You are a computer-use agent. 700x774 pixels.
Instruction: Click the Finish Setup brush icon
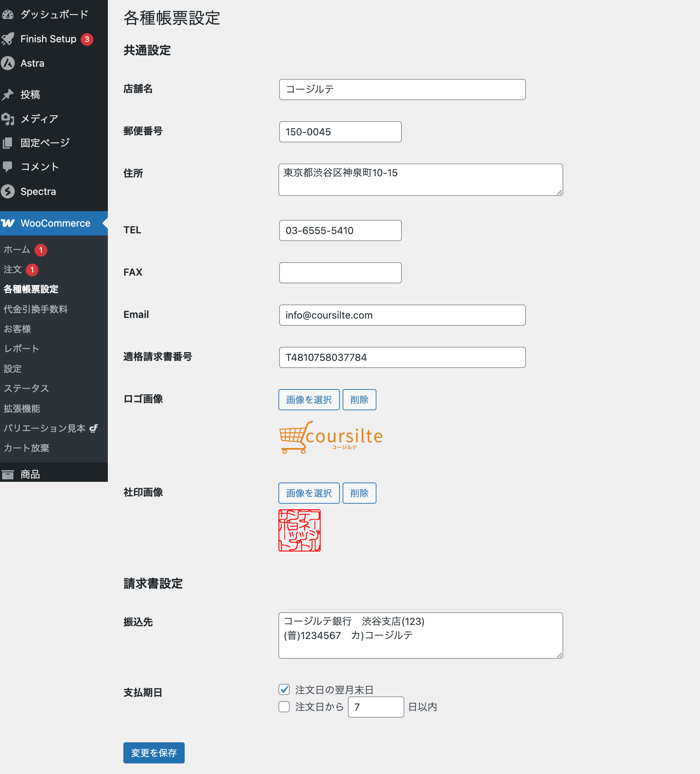tap(8, 39)
